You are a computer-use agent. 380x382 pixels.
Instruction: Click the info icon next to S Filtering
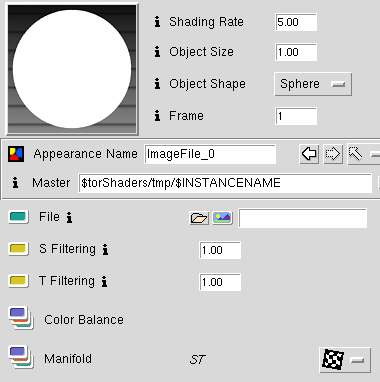coord(105,249)
